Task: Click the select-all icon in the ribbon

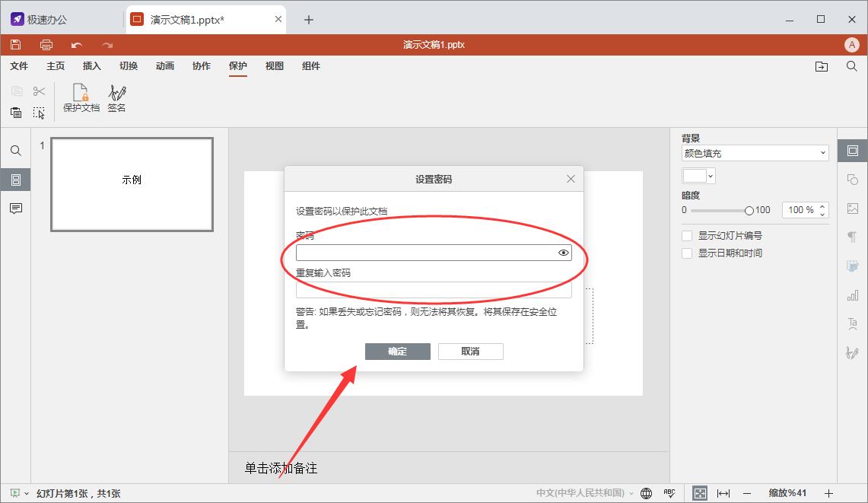Action: coord(39,113)
